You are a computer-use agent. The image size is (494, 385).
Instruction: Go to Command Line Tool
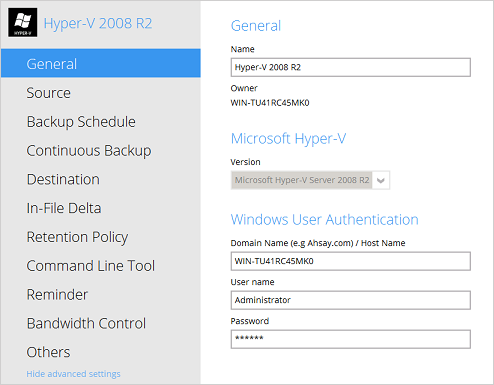coord(91,266)
